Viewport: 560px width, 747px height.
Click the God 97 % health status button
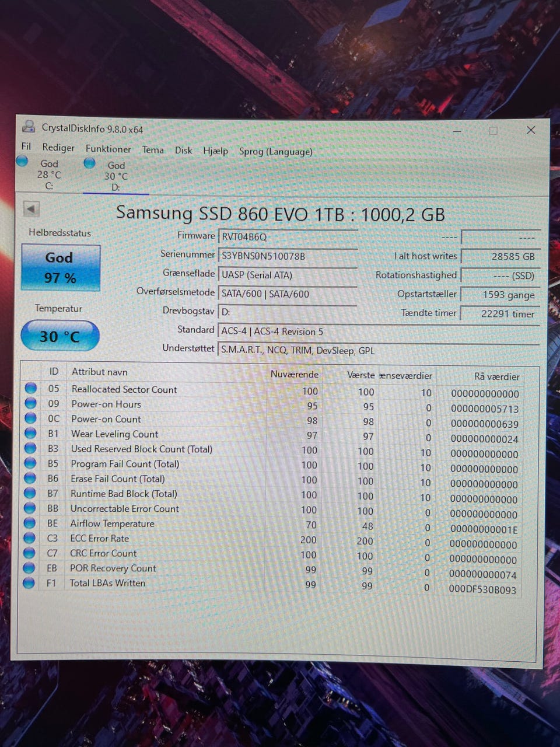click(61, 267)
